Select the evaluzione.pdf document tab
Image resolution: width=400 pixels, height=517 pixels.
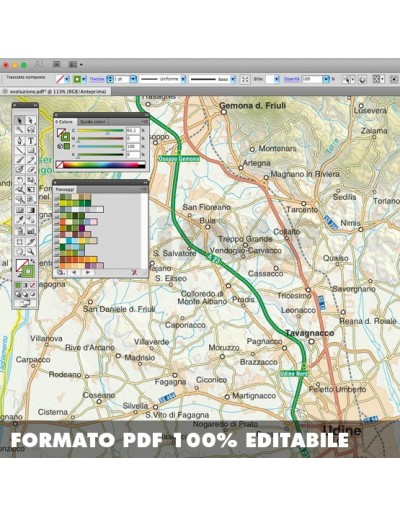(x=56, y=91)
